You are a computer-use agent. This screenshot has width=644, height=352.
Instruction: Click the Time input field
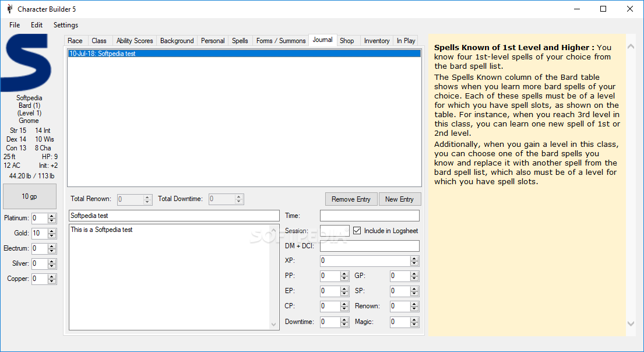(369, 216)
